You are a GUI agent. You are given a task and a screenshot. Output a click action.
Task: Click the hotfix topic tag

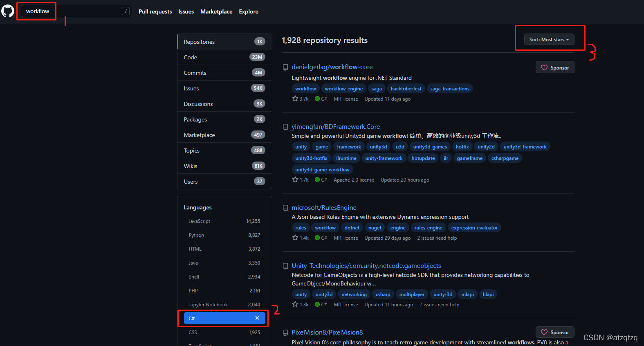[x=462, y=147]
